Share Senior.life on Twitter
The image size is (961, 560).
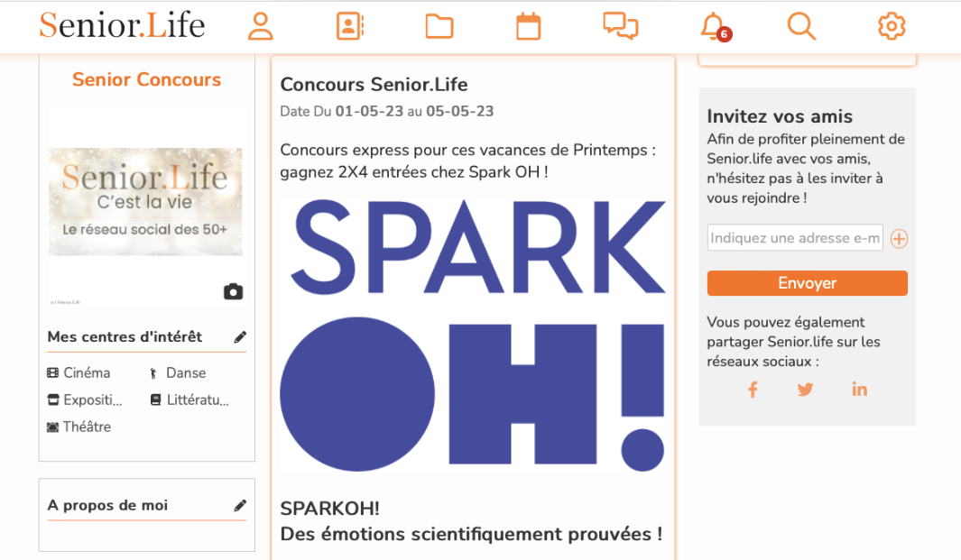click(x=805, y=390)
